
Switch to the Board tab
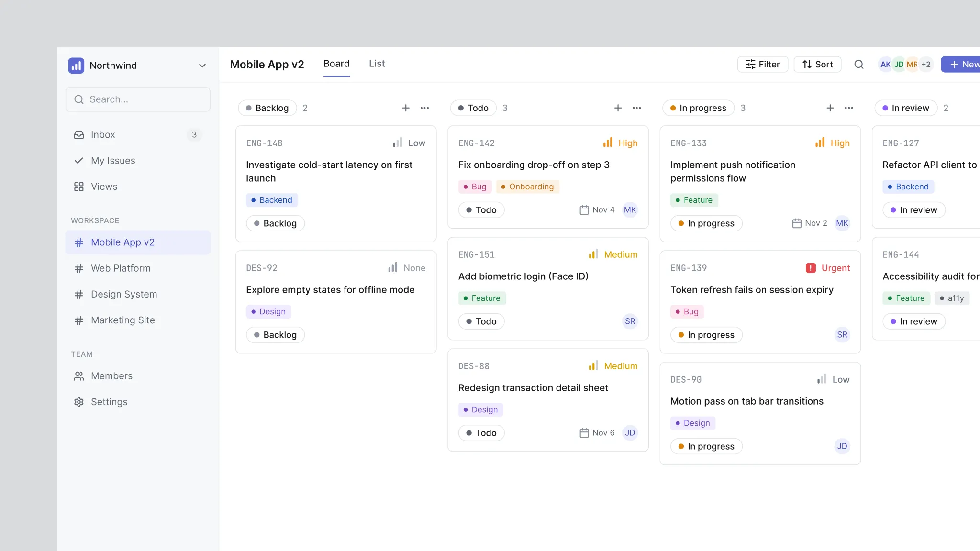336,64
